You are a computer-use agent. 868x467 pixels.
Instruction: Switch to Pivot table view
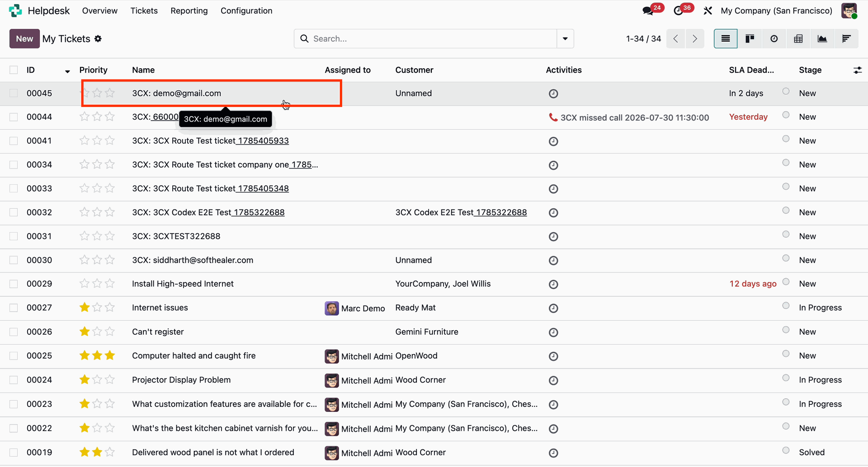798,39
